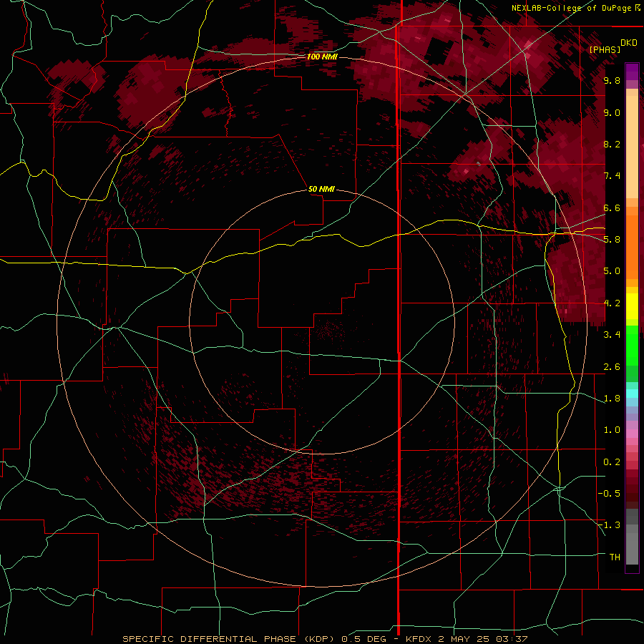Click the 4.2 scale value
The width and height of the screenshot is (644, 644).
[612, 303]
